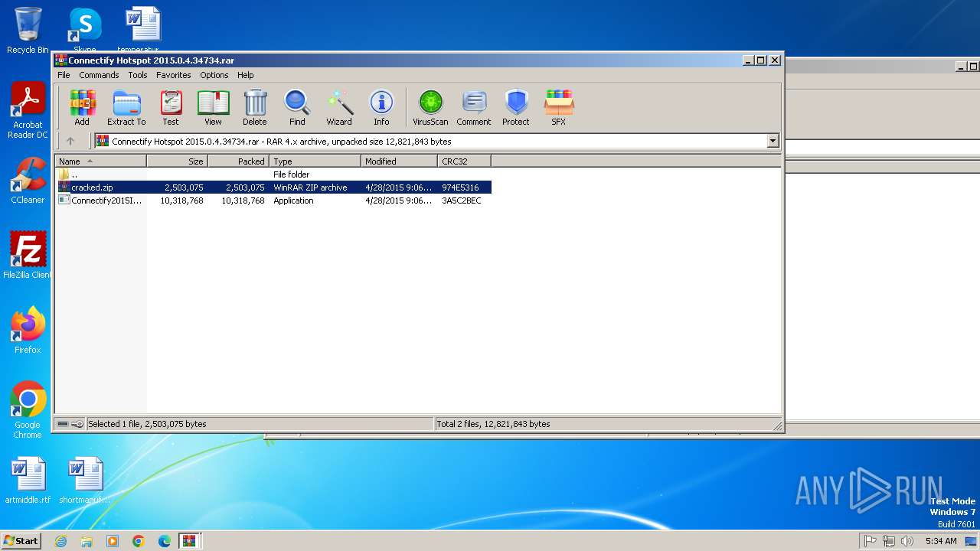Click WinRAR taskbar button

tap(189, 541)
